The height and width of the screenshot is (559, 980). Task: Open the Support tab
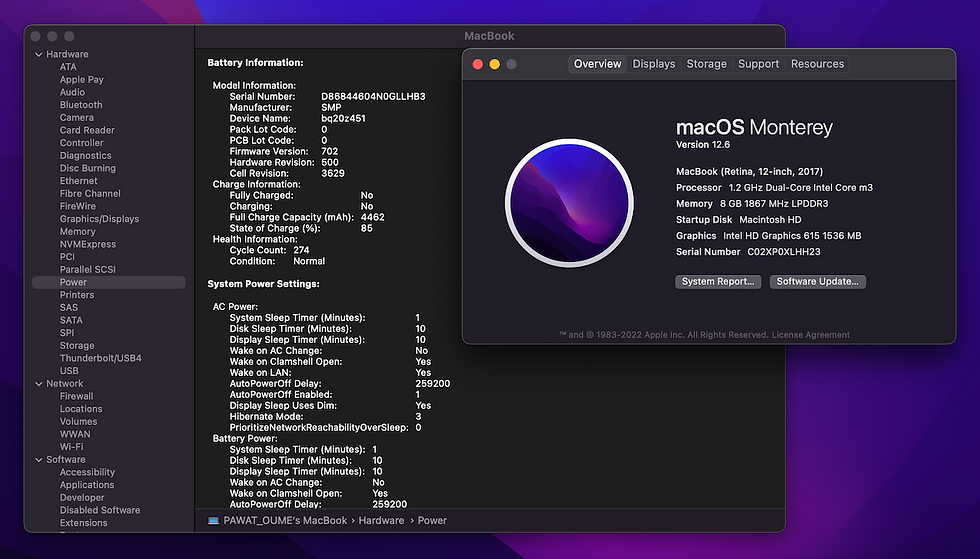coord(758,64)
